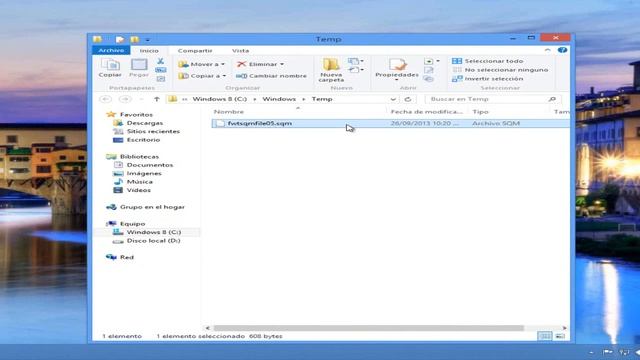The height and width of the screenshot is (360, 640).
Task: Open the Archivo ribbon tab
Action: (111, 50)
